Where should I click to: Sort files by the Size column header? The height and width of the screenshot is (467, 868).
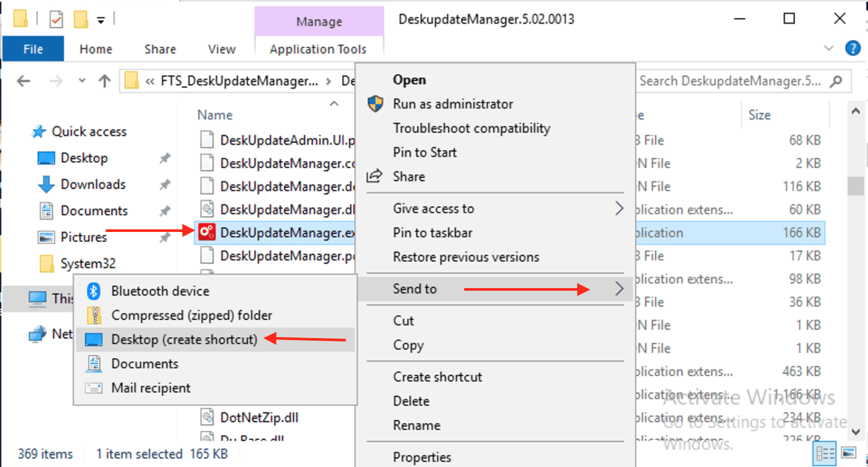(759, 115)
